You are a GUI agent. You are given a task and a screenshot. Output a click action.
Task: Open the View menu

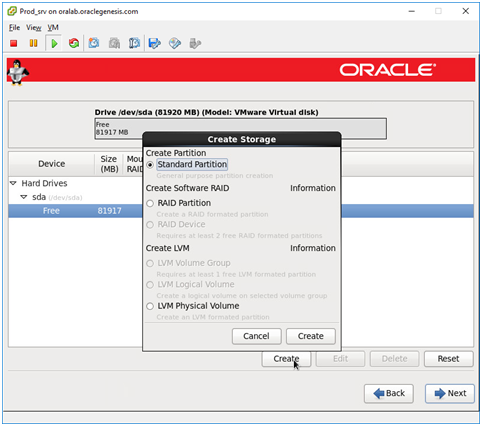(34, 28)
